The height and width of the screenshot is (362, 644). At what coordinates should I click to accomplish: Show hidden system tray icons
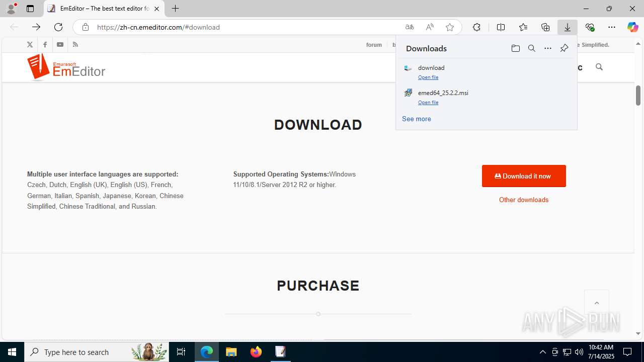[542, 352]
